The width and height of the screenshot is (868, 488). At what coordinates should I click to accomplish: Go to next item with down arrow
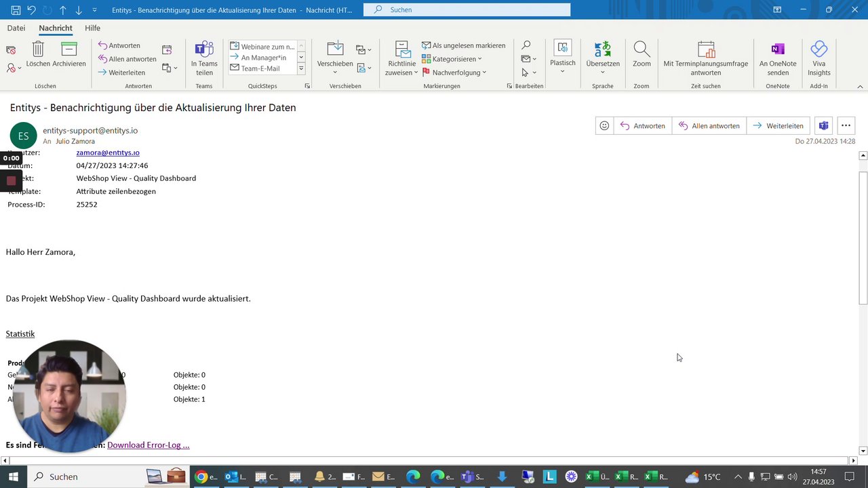pos(79,9)
